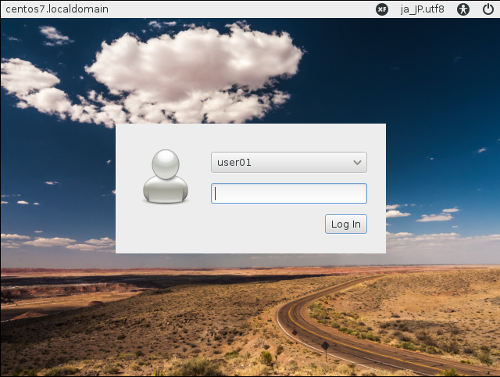Click the XF badge in top panel
Image resolution: width=500 pixels, height=377 pixels.
[x=382, y=9]
